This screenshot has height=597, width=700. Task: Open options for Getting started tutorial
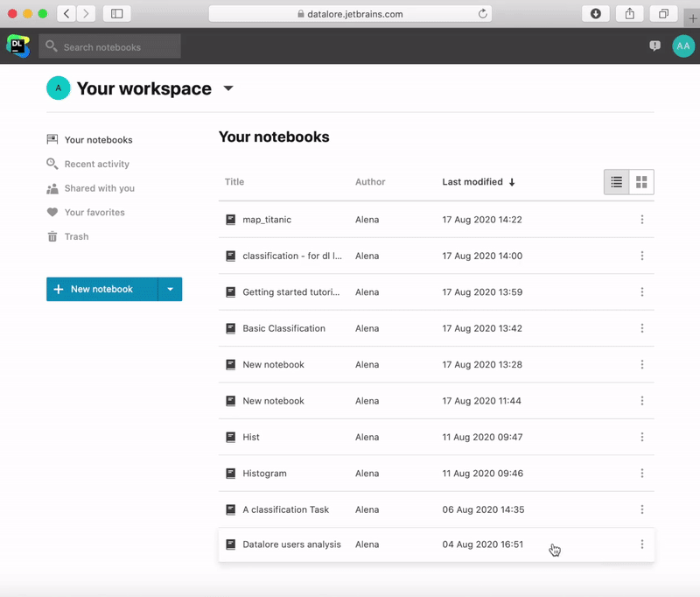[642, 291]
